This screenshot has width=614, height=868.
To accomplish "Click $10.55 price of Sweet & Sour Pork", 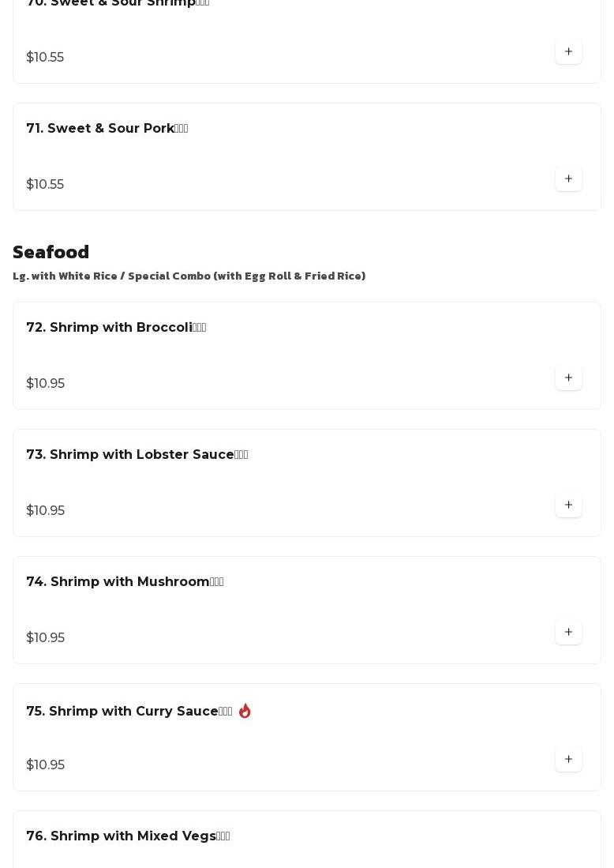I will (45, 185).
